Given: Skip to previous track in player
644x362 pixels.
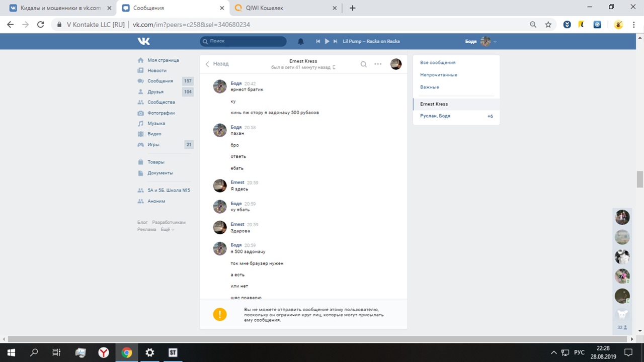Looking at the screenshot, I should pyautogui.click(x=318, y=41).
